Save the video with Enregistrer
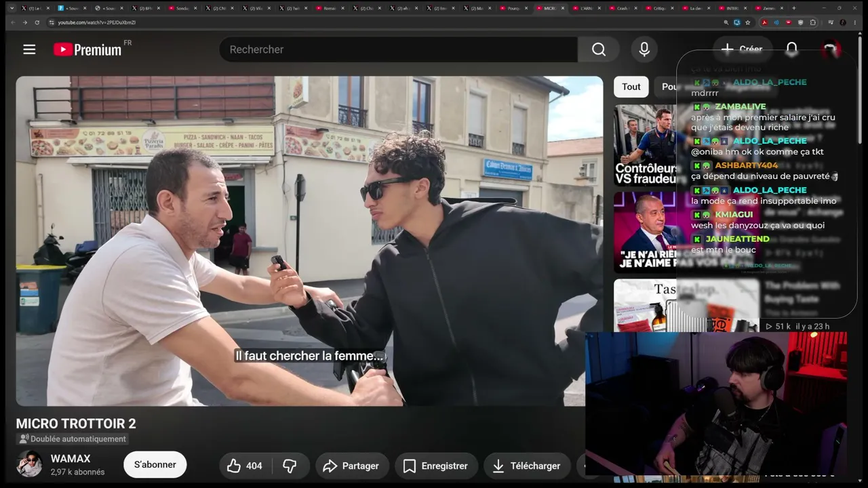The width and height of the screenshot is (868, 488). (x=436, y=466)
